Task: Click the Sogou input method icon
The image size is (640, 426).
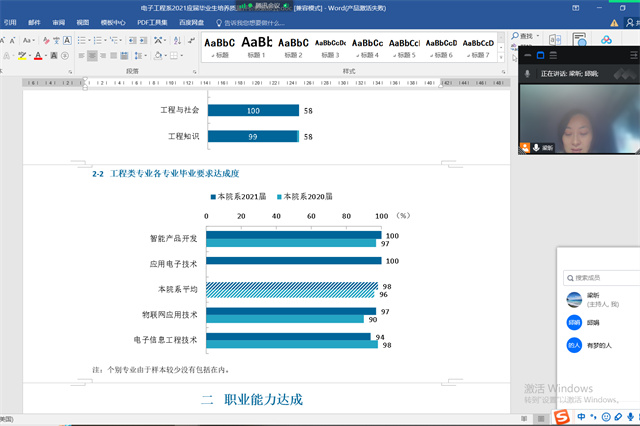Action: point(561,416)
